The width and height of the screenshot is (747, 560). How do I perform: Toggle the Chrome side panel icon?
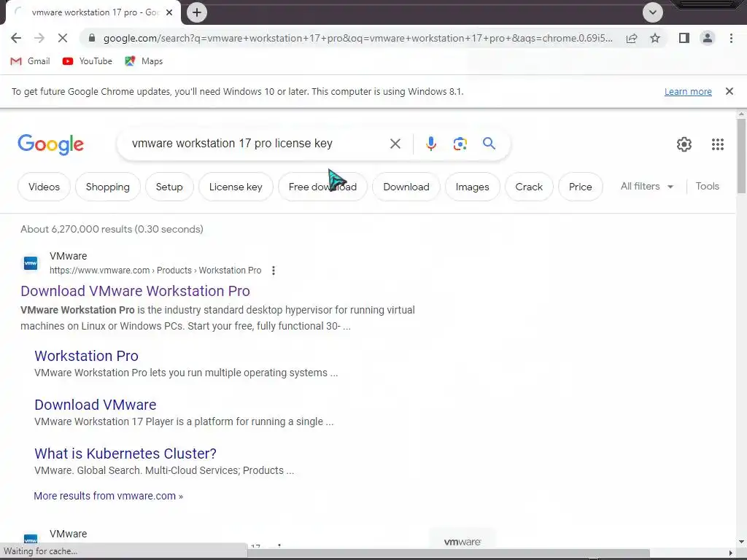pyautogui.click(x=684, y=38)
